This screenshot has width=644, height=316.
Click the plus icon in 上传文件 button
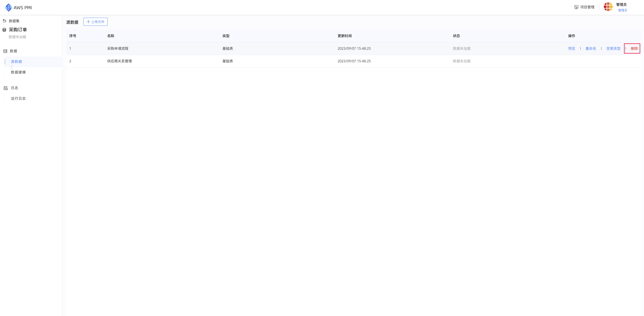(x=88, y=22)
